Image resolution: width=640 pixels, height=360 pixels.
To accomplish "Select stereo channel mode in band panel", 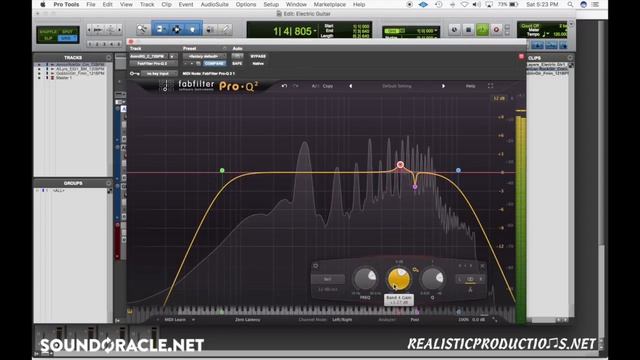I will point(470,279).
